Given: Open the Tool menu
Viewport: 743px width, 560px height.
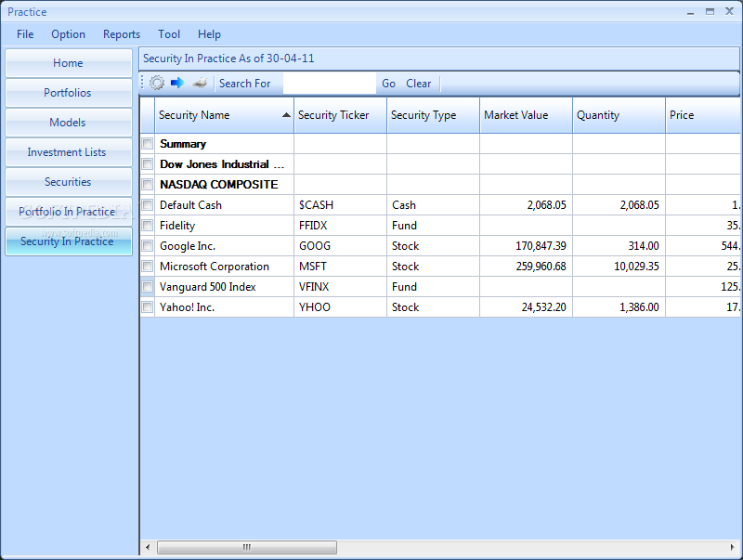Looking at the screenshot, I should point(169,34).
